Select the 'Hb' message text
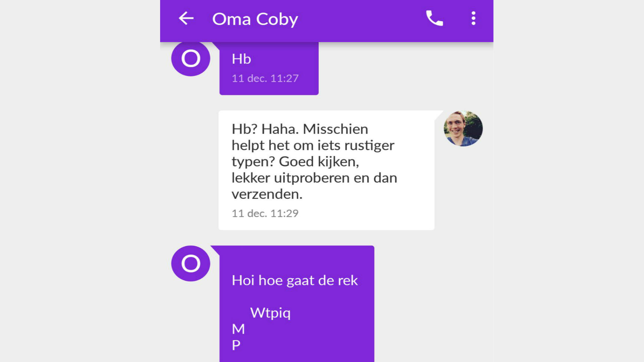 [x=241, y=59]
